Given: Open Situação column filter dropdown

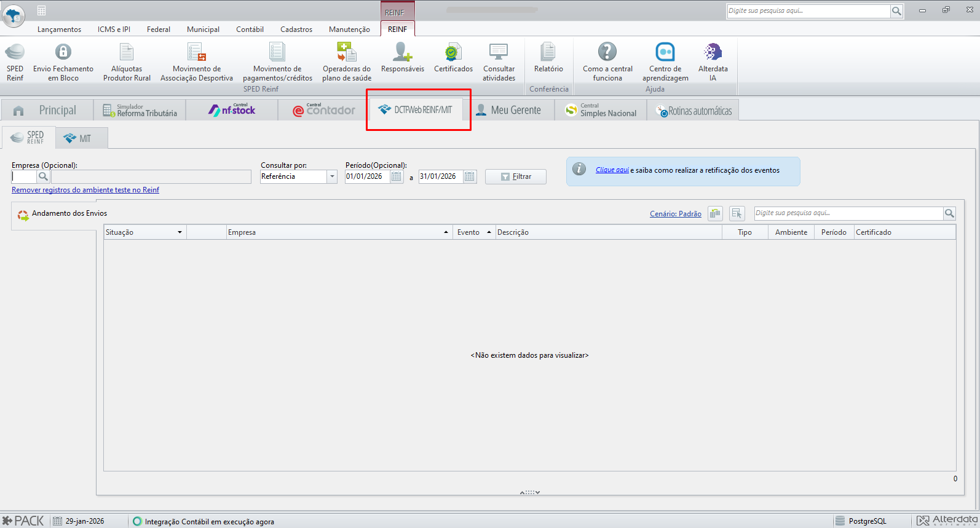Looking at the screenshot, I should [180, 232].
